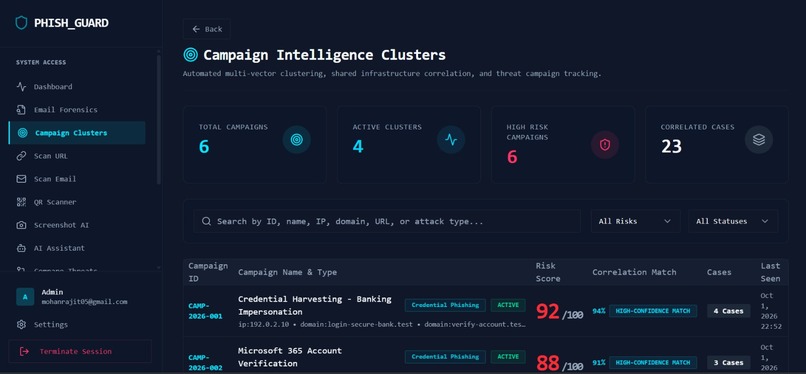
Task: Open the QR Scanner page
Action: 77,202
